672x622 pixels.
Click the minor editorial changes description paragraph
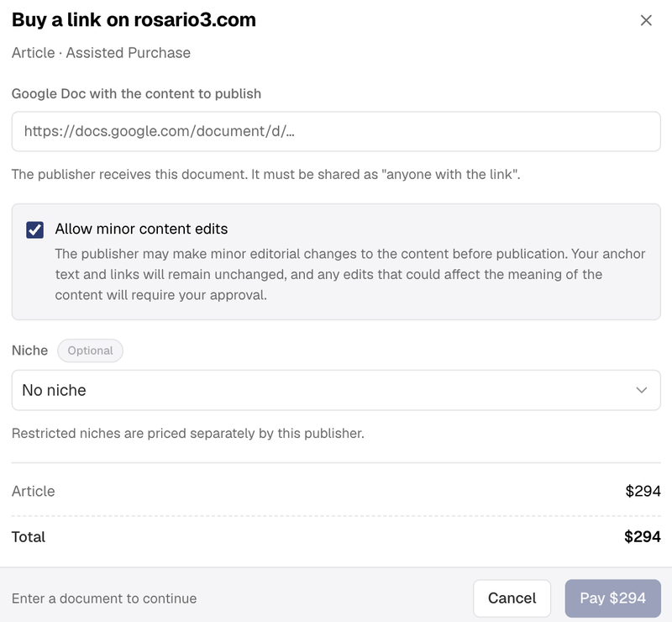click(350, 274)
